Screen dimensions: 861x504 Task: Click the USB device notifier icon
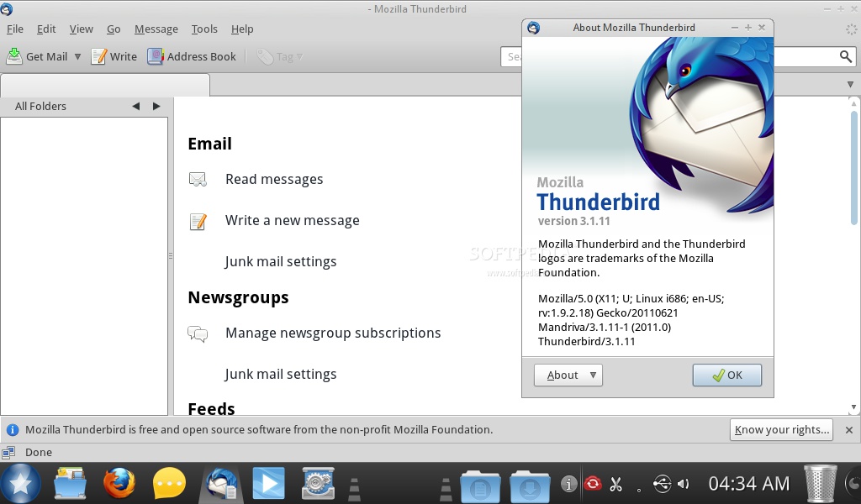(x=662, y=484)
